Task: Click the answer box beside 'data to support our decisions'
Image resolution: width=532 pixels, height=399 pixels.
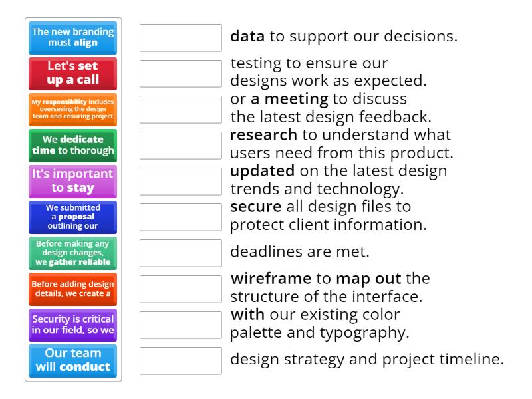Action: click(181, 37)
